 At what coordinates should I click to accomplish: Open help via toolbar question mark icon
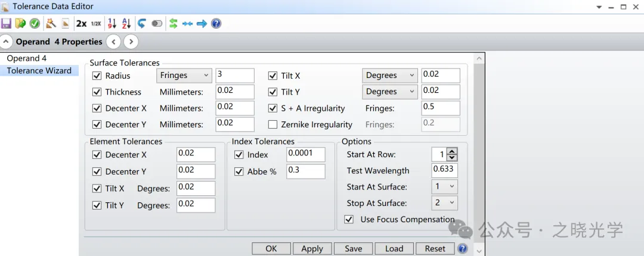[216, 24]
